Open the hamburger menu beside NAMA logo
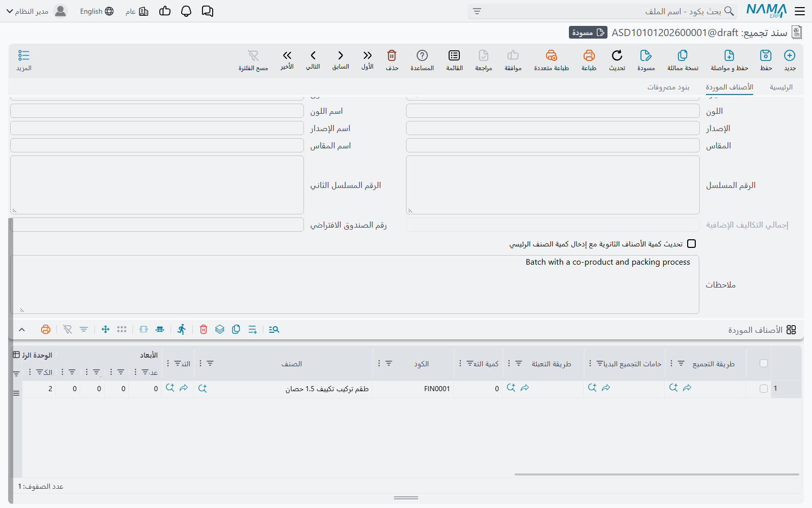 (800, 11)
